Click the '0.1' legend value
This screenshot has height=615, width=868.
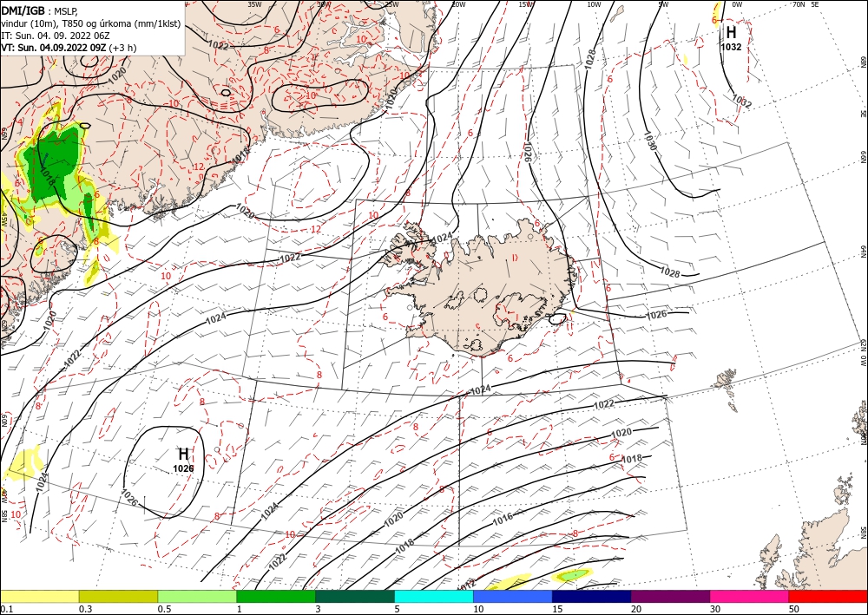tap(5, 609)
